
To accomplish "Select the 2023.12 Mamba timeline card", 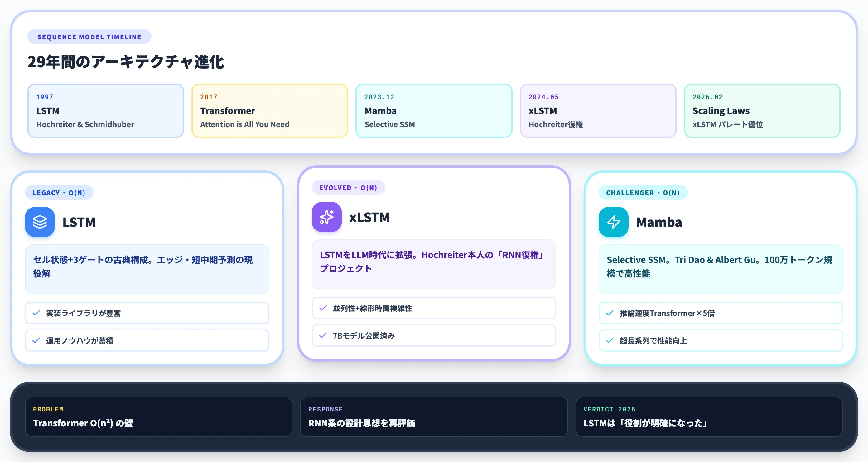I will click(434, 111).
